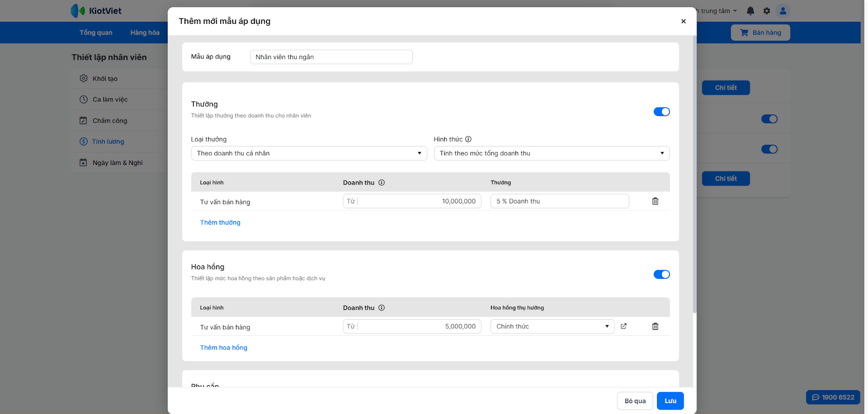The height and width of the screenshot is (414, 868).
Task: Open the notifications bell icon
Action: (750, 11)
